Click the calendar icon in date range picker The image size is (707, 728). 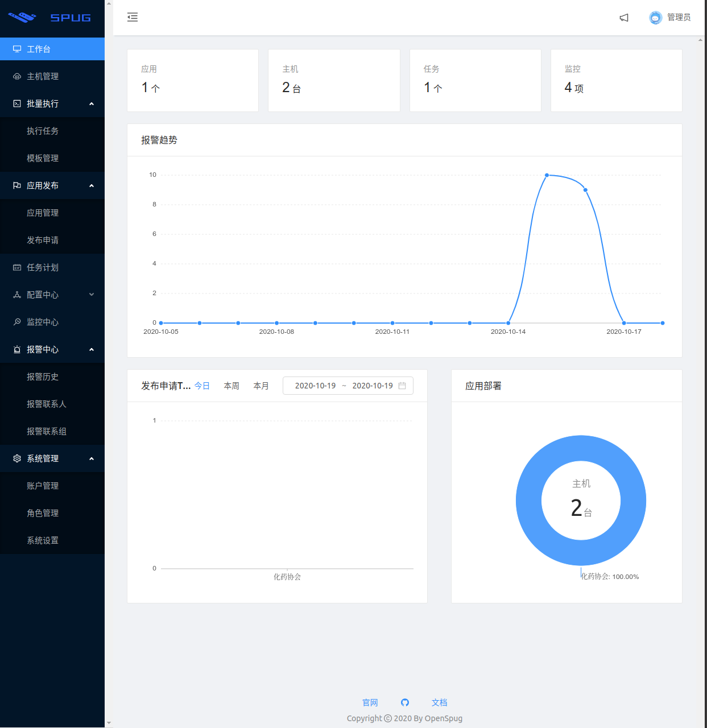pos(402,386)
